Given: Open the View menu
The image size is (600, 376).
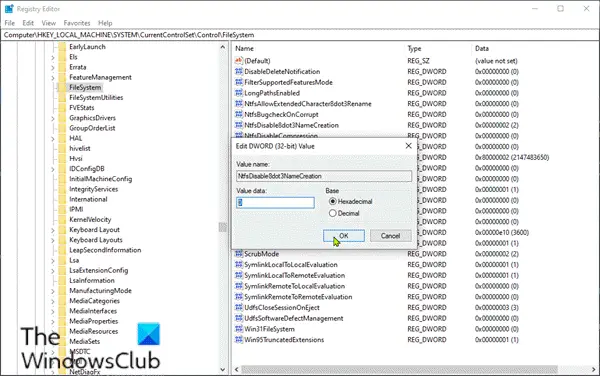Looking at the screenshot, I should 49,23.
